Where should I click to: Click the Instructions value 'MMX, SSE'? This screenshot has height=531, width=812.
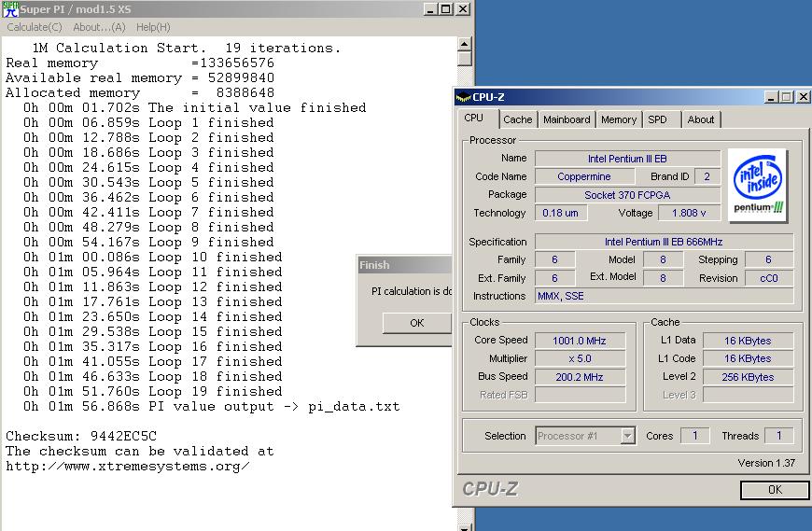[x=664, y=296]
